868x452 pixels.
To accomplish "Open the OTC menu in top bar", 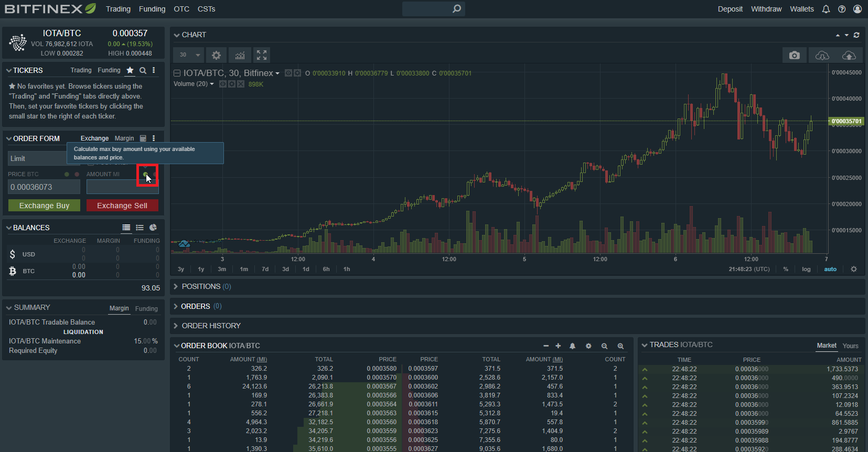I will tap(181, 9).
